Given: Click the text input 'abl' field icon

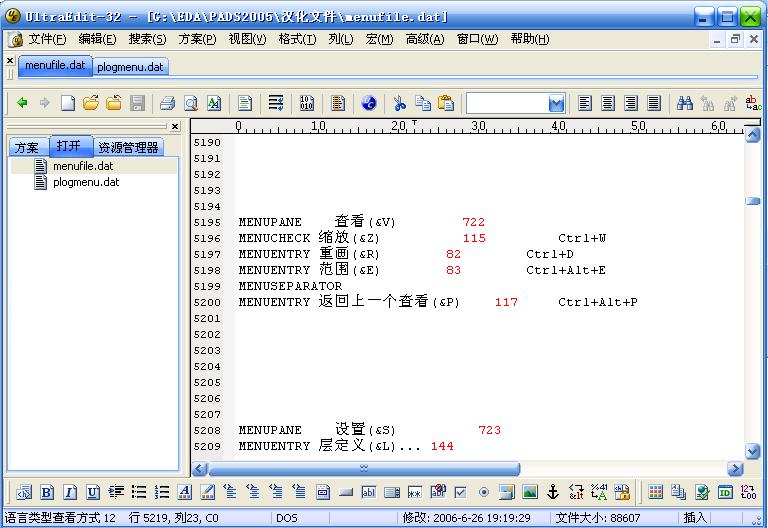Looking at the screenshot, I should (368, 492).
